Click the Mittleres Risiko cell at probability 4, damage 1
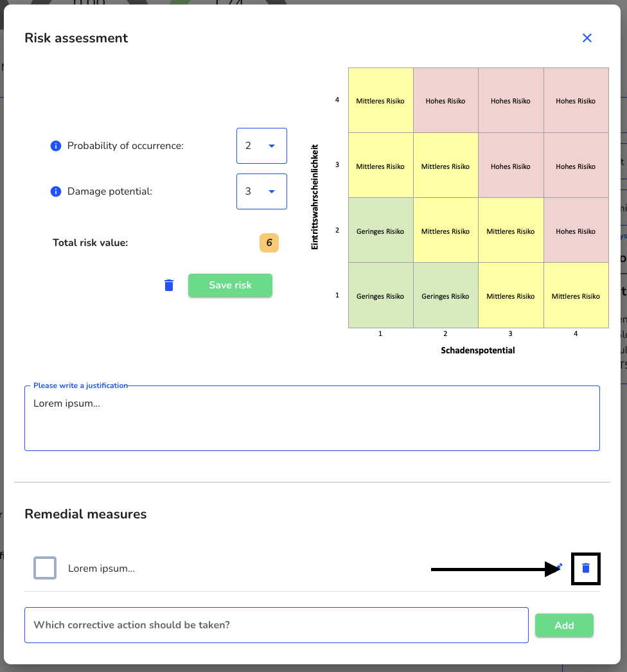627x672 pixels. point(380,100)
